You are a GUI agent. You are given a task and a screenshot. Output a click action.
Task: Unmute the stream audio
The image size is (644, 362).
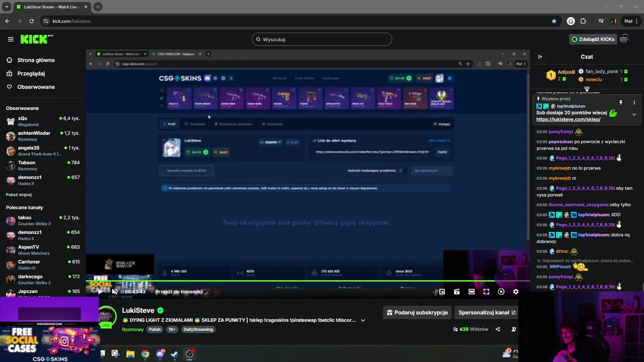tap(115, 292)
